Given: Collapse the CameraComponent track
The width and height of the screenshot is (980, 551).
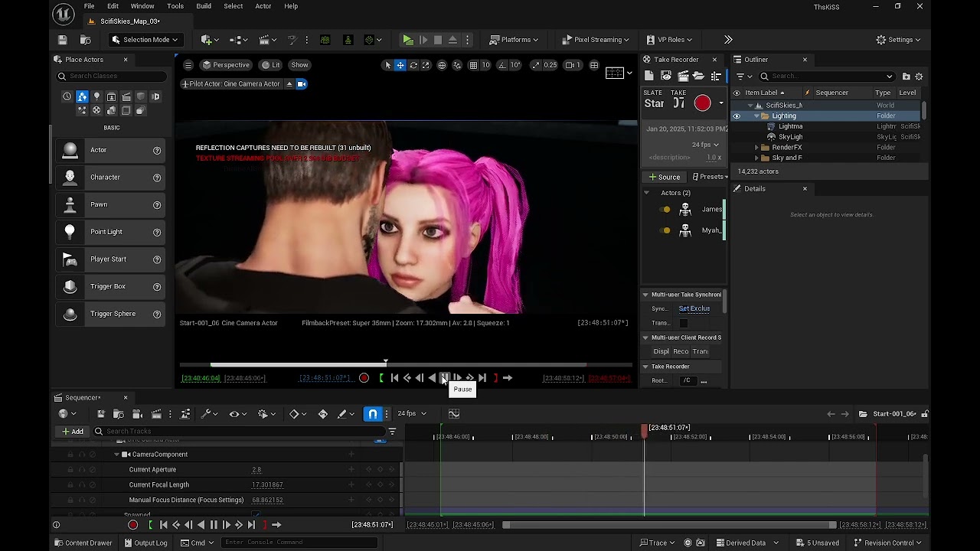Looking at the screenshot, I should [x=116, y=455].
